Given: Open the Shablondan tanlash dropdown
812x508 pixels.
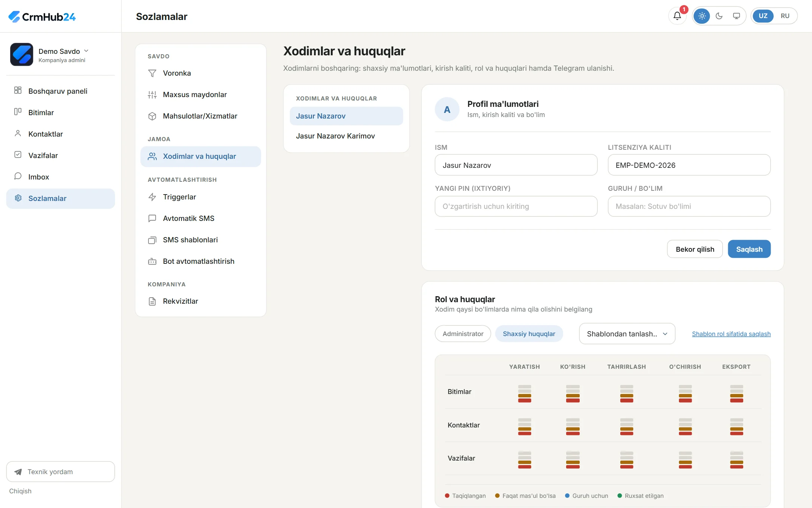Looking at the screenshot, I should (627, 334).
